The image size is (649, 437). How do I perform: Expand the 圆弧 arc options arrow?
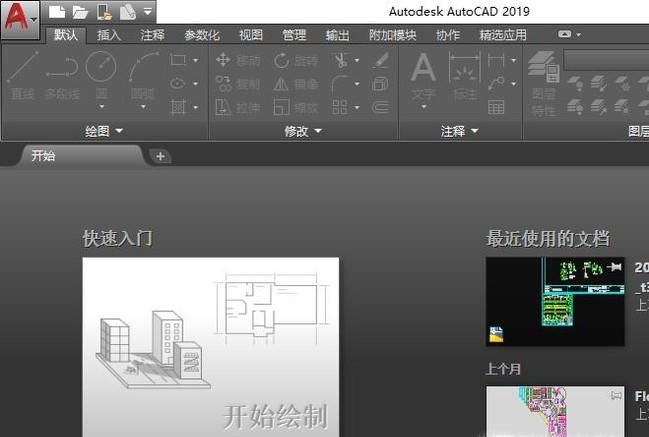tap(143, 106)
